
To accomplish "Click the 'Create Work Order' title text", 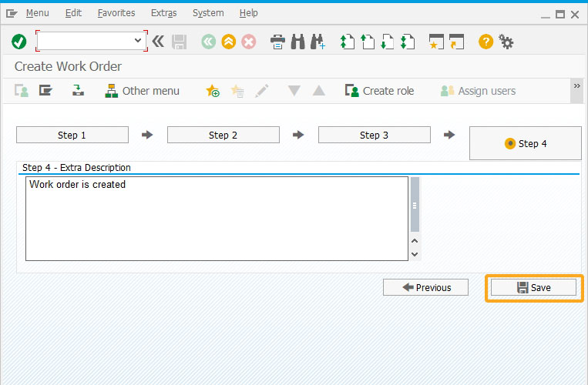I will click(x=68, y=66).
